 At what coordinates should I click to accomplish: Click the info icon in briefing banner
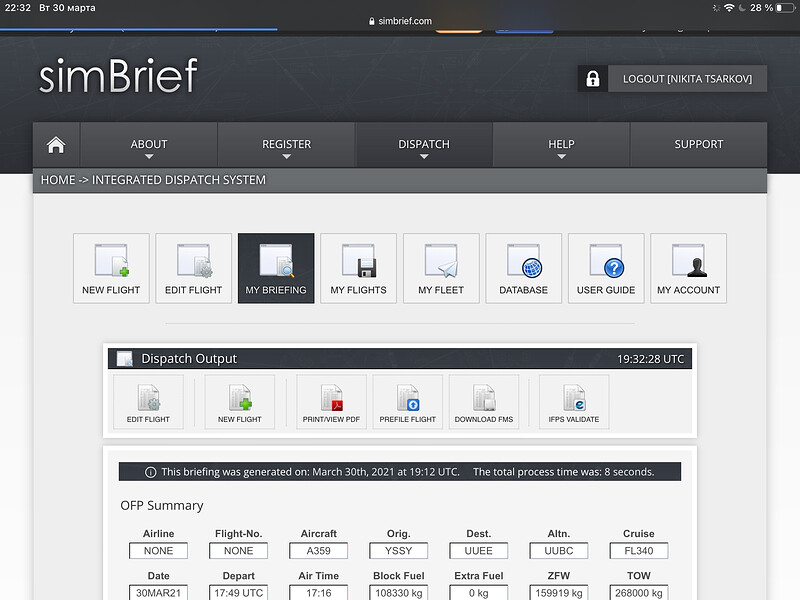[151, 472]
